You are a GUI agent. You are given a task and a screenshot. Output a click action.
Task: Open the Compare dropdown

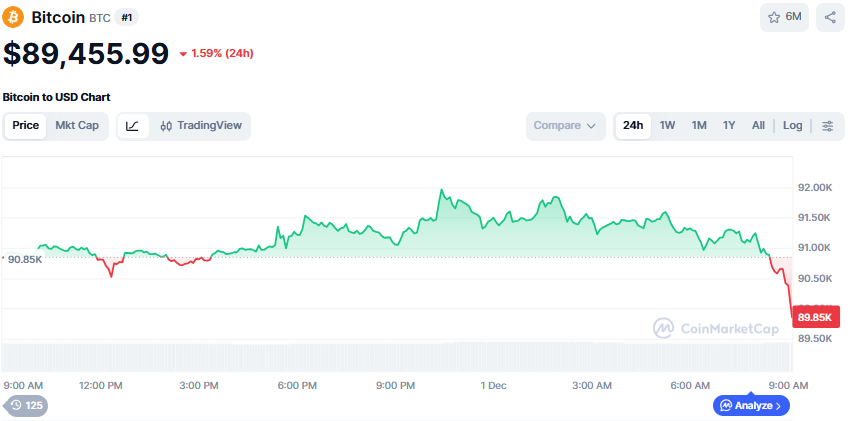(x=565, y=126)
